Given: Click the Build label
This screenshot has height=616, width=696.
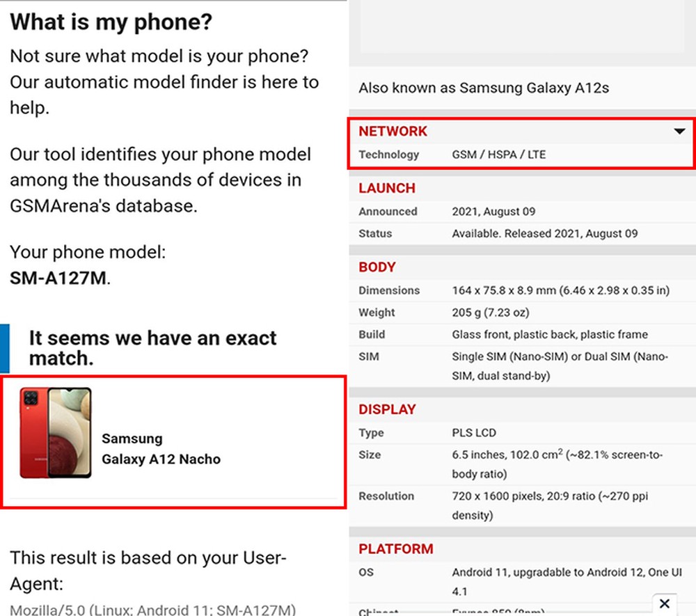Looking at the screenshot, I should tap(372, 334).
